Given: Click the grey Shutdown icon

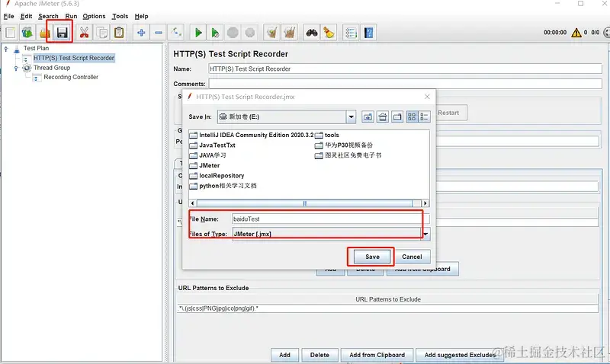Looking at the screenshot, I should (x=250, y=33).
